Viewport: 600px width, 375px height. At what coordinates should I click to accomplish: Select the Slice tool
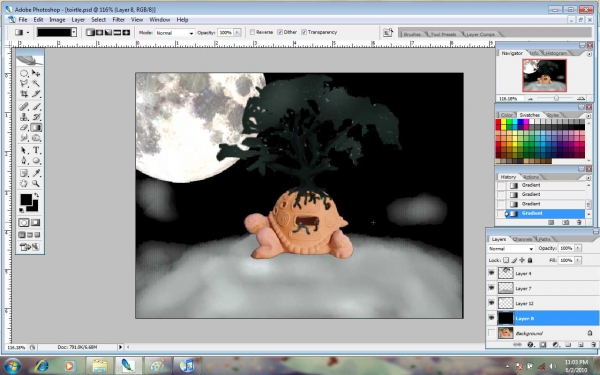pos(36,93)
